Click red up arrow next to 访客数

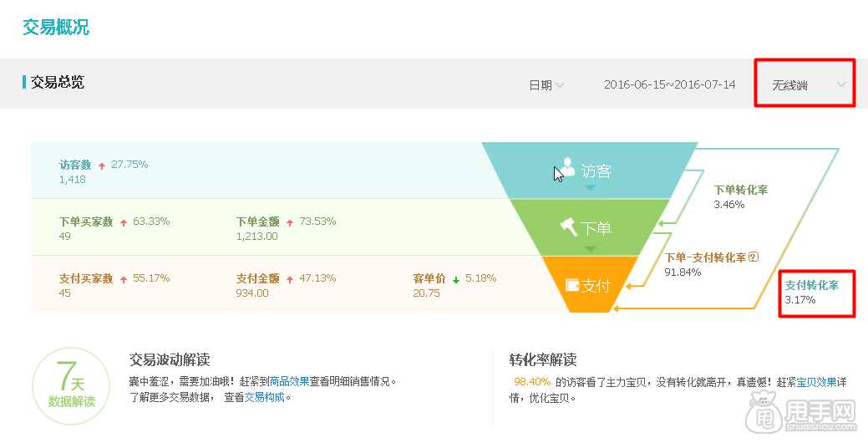(102, 165)
